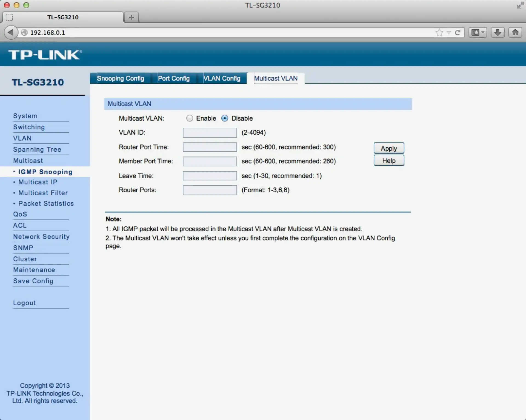
Task: Click the Help button
Action: (x=388, y=161)
